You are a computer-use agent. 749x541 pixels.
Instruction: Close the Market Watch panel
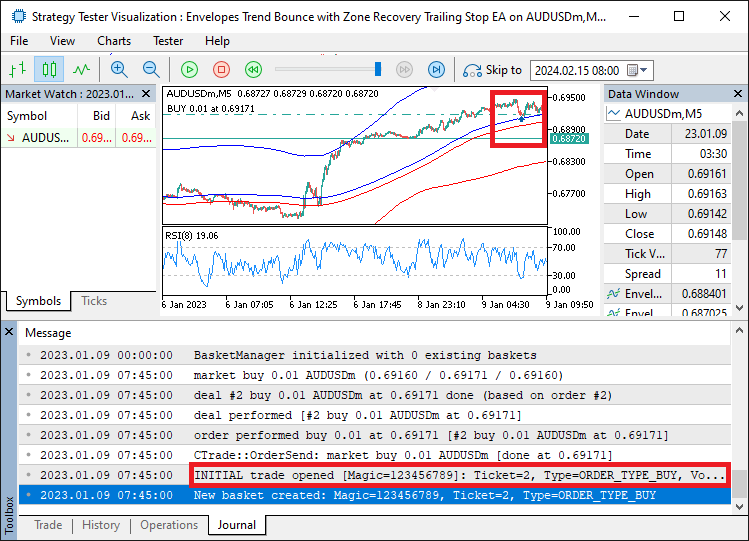[x=146, y=94]
